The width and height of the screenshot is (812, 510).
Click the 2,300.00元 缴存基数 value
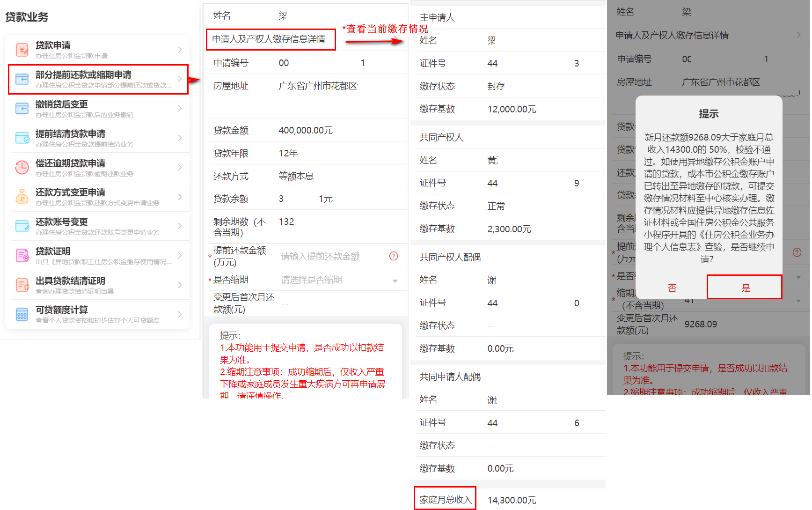click(x=509, y=229)
